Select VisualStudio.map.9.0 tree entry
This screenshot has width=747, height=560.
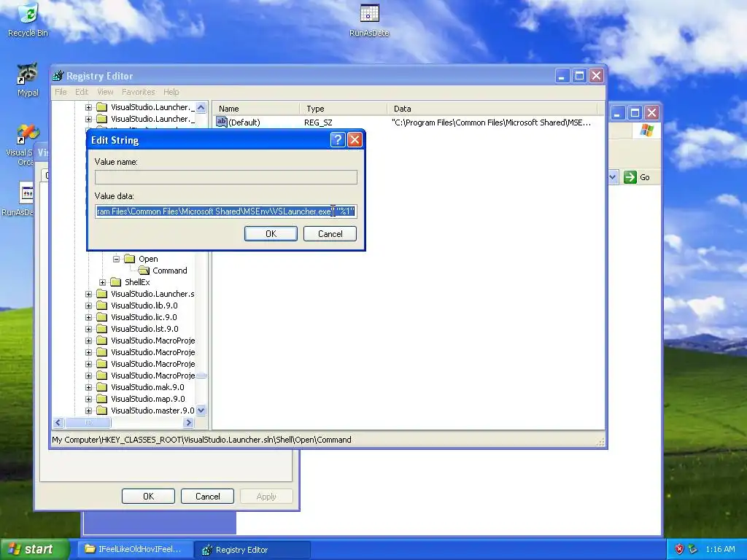coord(147,399)
